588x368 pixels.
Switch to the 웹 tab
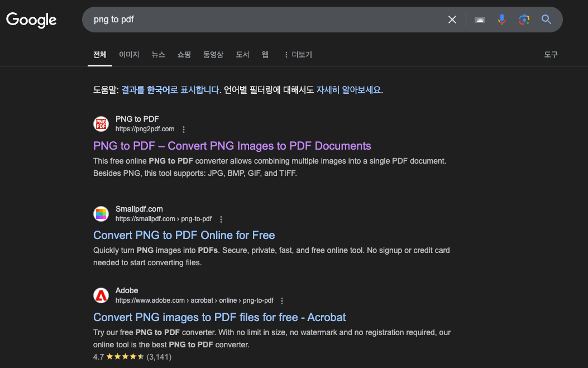(x=265, y=55)
